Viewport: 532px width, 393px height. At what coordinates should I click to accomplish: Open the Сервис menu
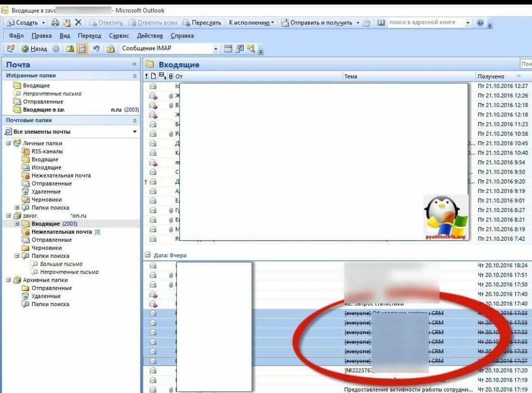(x=119, y=36)
